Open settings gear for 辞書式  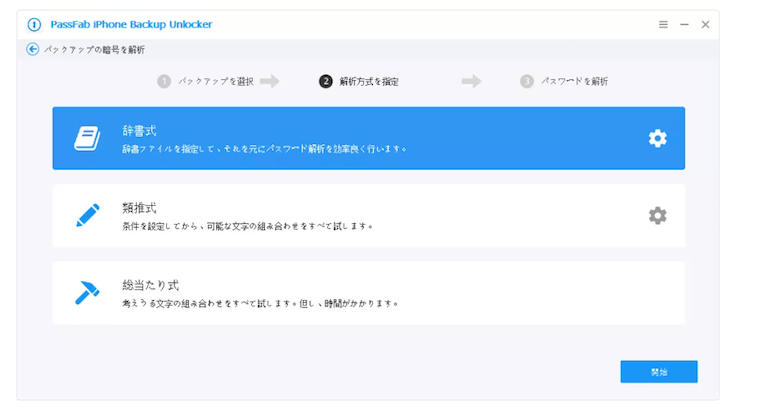coord(658,138)
